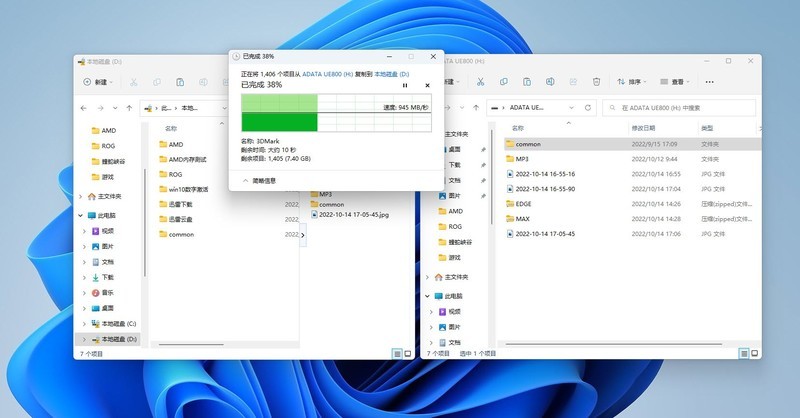Collapse 此电脑 chevron in 本地磁盘 (D:) window sidebar

81,215
